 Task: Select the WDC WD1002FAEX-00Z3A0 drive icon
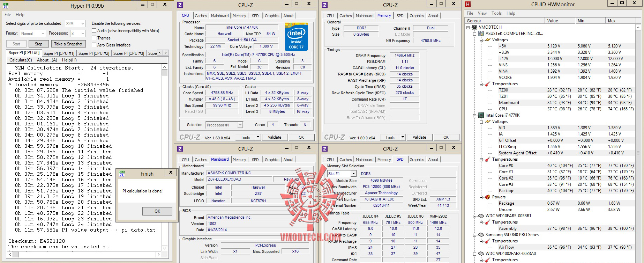click(481, 254)
